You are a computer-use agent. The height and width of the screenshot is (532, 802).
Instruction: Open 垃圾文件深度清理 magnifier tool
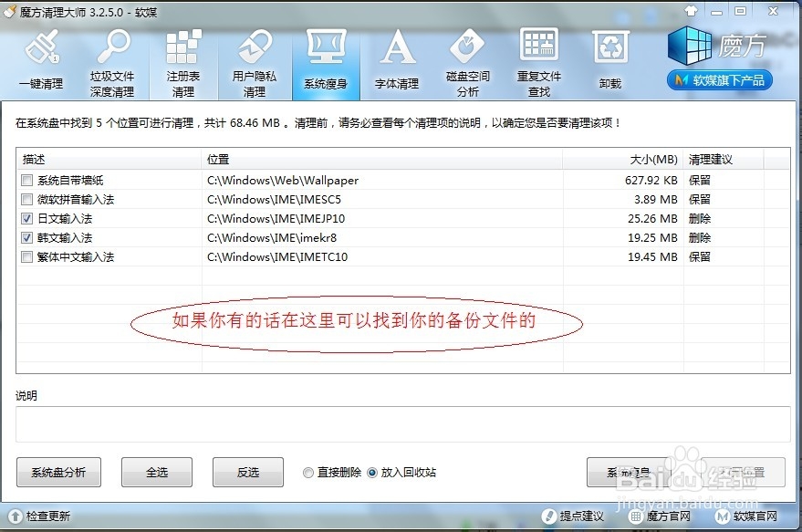click(112, 63)
